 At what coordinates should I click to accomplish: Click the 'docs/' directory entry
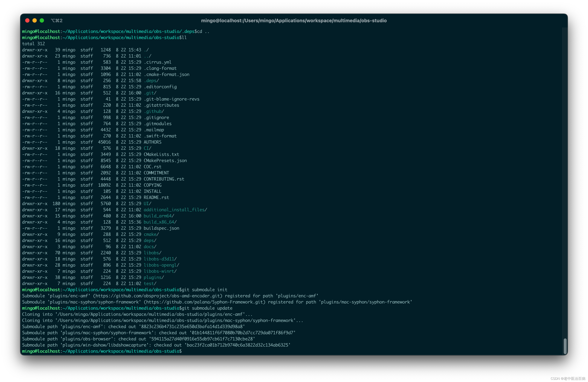(150, 247)
